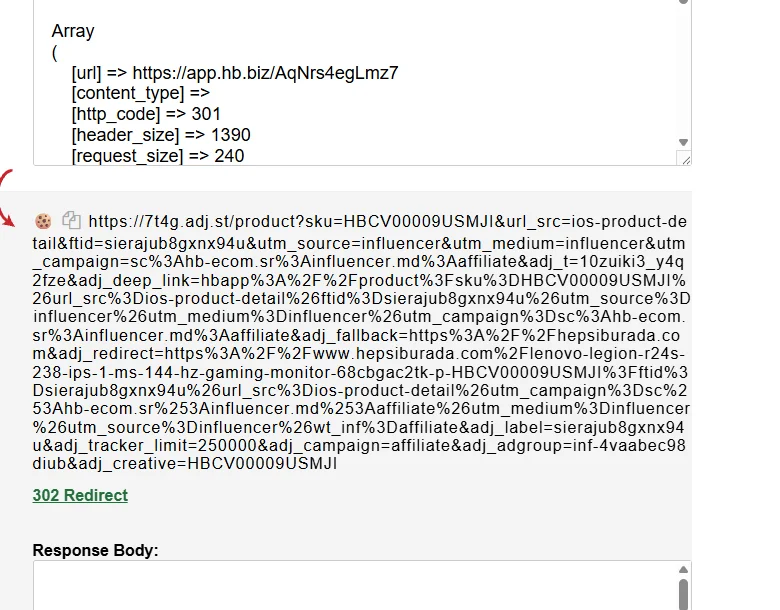Image resolution: width=780 pixels, height=610 pixels.
Task: Click the down arrow of the Array box scrollbar
Action: coord(683,142)
